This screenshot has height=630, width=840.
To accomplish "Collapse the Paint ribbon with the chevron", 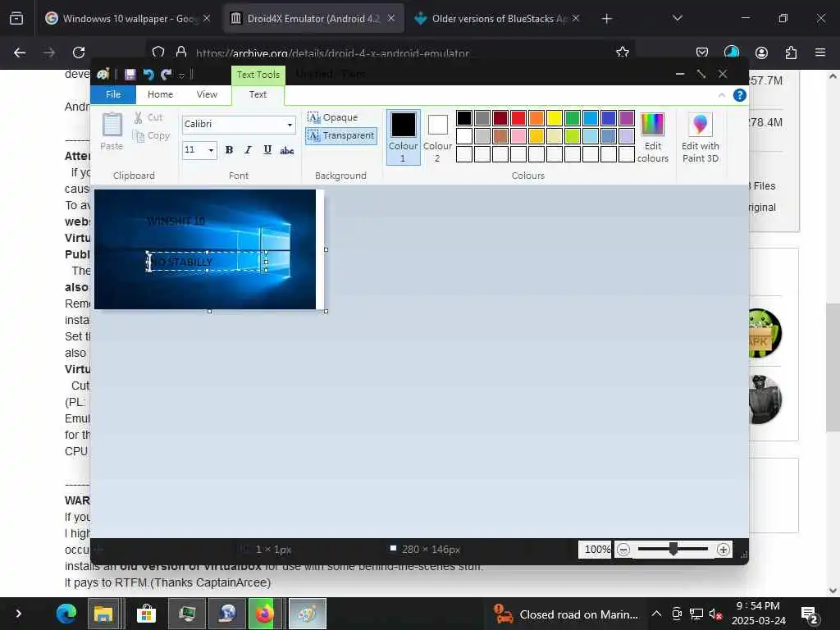I will click(722, 95).
